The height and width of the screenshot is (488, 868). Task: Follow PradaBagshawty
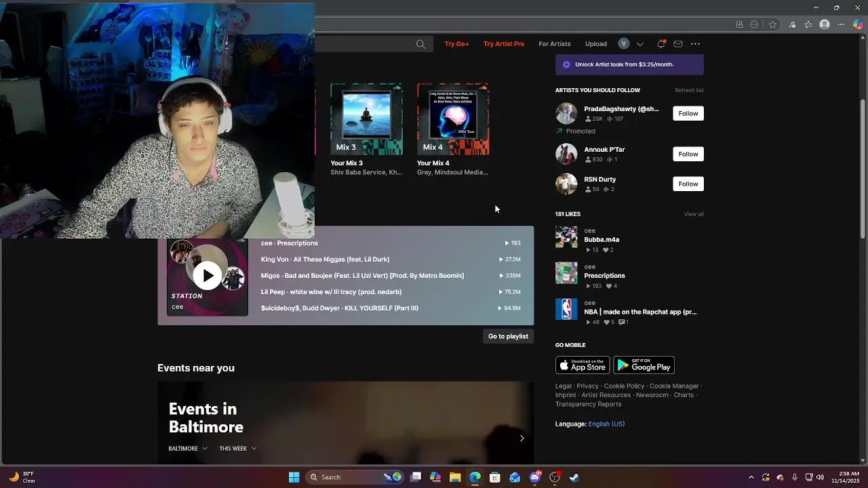(x=688, y=113)
